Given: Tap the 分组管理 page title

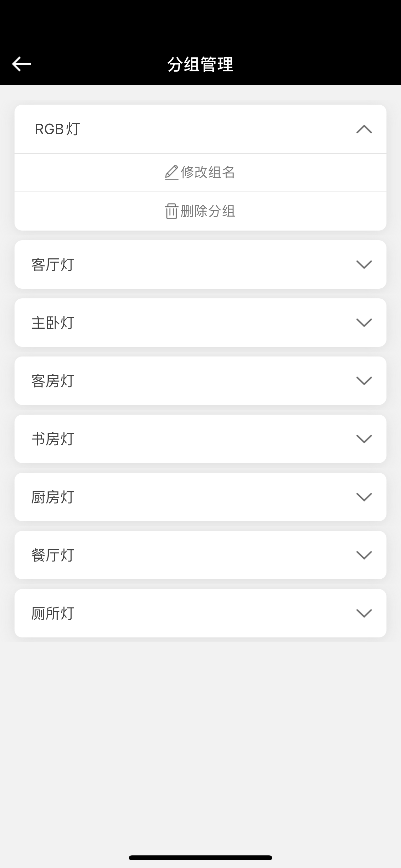Looking at the screenshot, I should pyautogui.click(x=200, y=64).
